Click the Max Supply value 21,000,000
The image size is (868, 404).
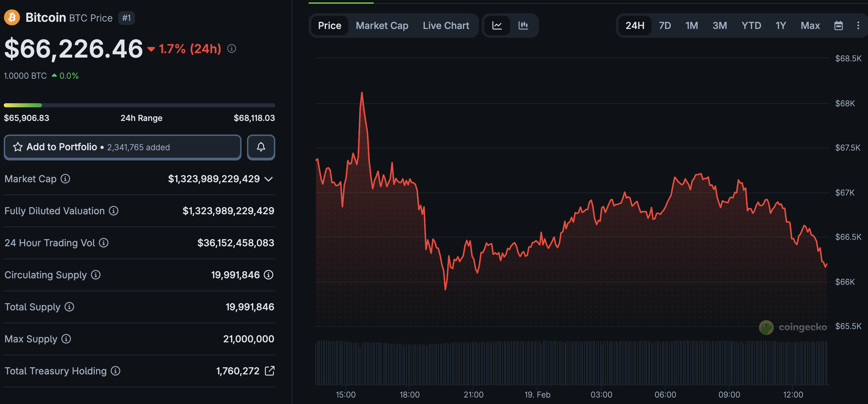click(x=249, y=339)
